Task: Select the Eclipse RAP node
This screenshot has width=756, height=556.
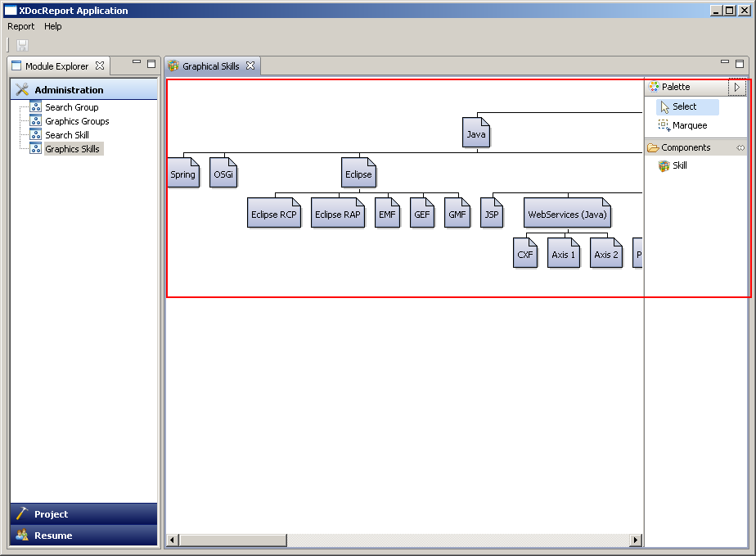Action: [337, 212]
